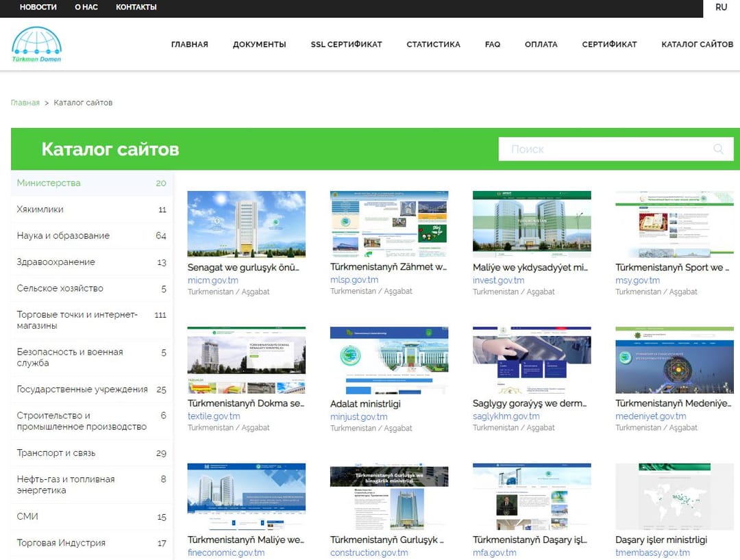Click the Новости link in top bar
740x560 pixels.
point(38,8)
